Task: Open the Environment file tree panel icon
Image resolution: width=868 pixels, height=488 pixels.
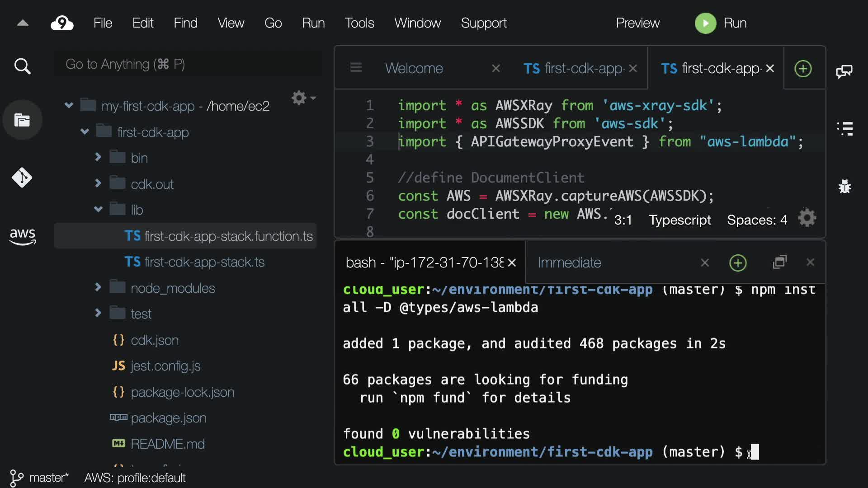Action: [x=22, y=120]
